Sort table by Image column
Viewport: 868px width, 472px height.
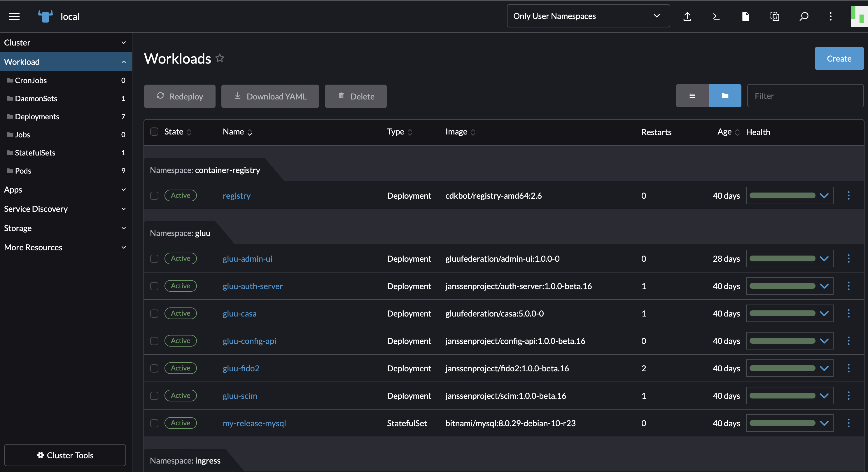pyautogui.click(x=460, y=132)
